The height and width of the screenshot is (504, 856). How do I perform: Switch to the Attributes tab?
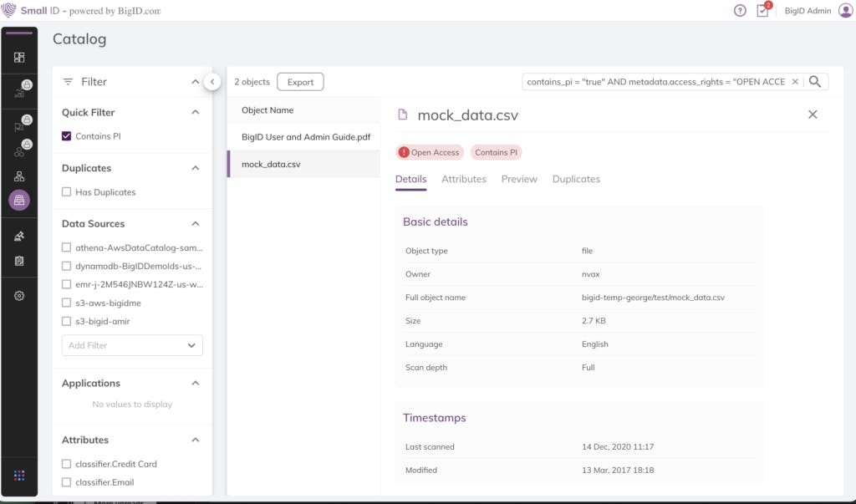(464, 179)
